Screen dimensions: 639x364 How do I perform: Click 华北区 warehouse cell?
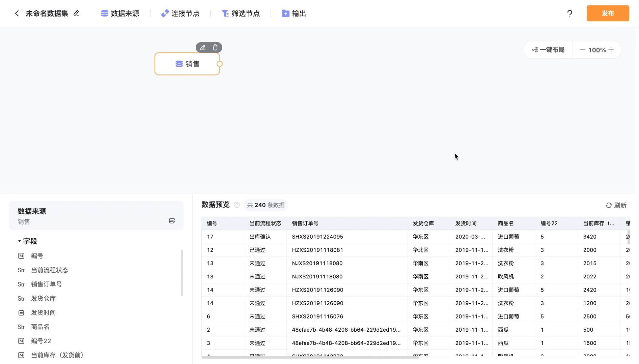(x=428, y=250)
